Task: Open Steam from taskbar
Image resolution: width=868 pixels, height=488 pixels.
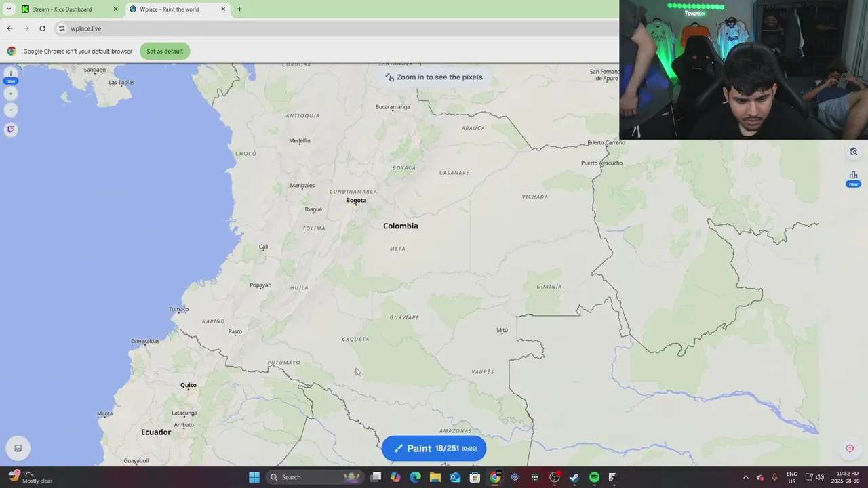Action: [574, 477]
